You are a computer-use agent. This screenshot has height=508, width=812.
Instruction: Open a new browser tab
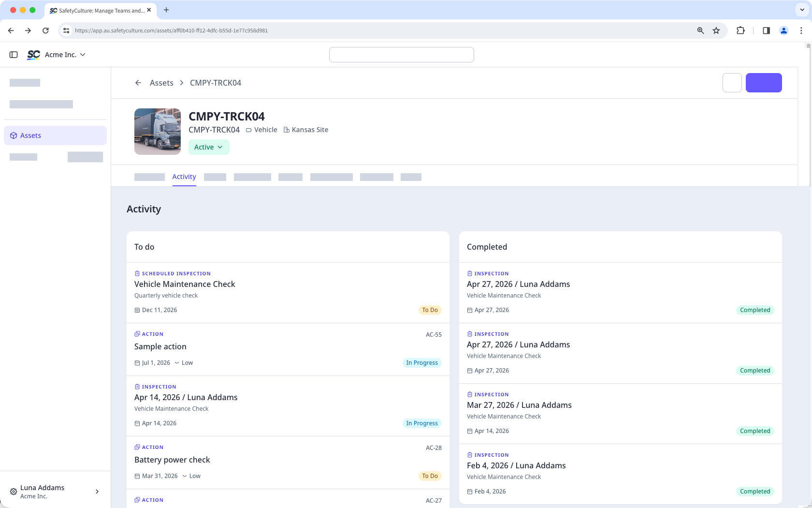(166, 10)
